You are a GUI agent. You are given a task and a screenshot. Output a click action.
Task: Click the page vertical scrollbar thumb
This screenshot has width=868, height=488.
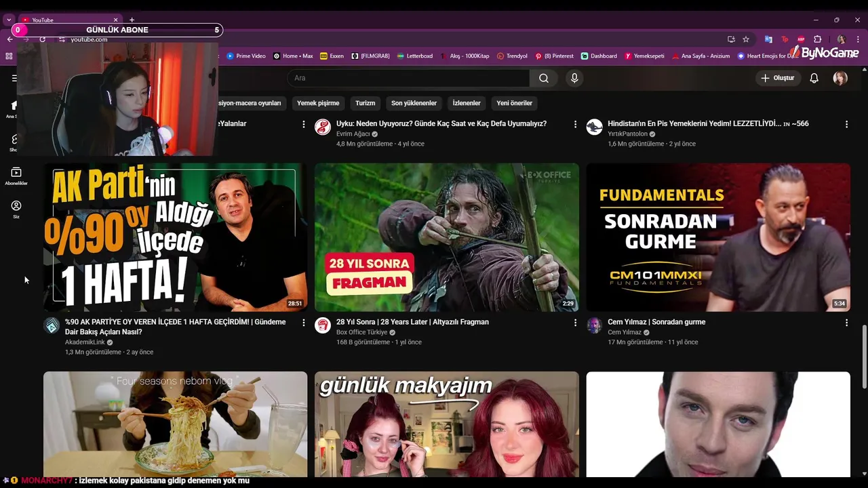[864, 357]
